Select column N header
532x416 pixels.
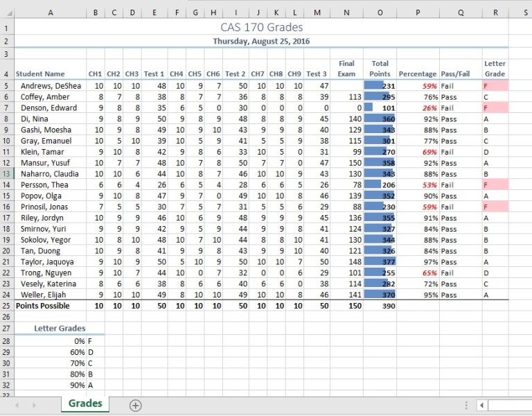(346, 13)
